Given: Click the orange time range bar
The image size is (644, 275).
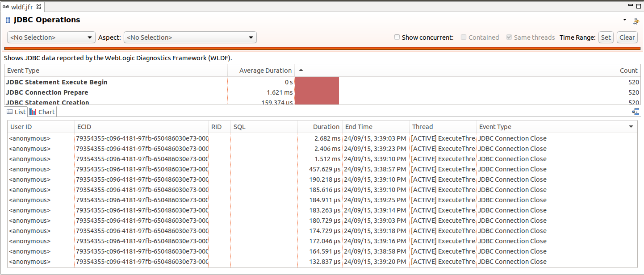Looking at the screenshot, I should (322, 48).
